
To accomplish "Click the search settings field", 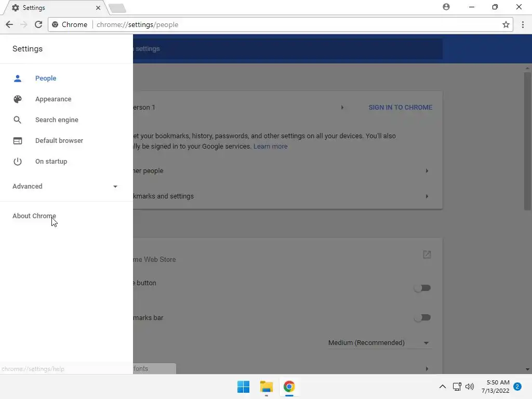I will pyautogui.click(x=288, y=49).
